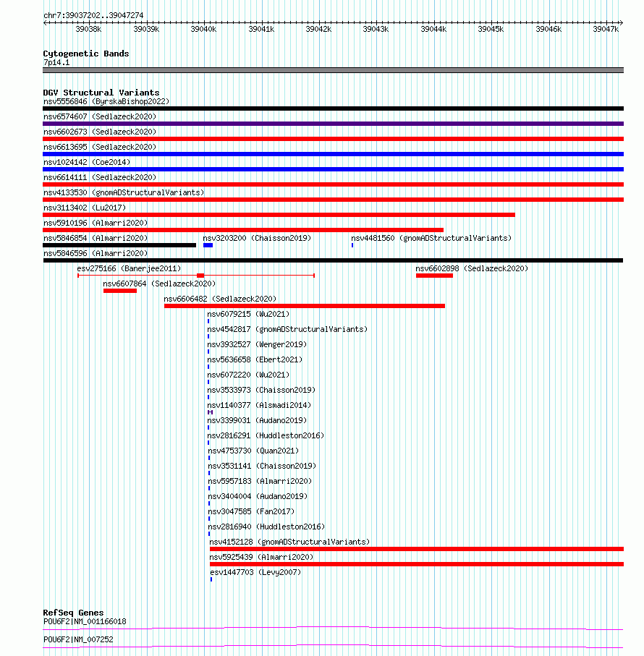Select nsv1140377 (Alsmadi2014) label
644x656 pixels.
(x=259, y=406)
